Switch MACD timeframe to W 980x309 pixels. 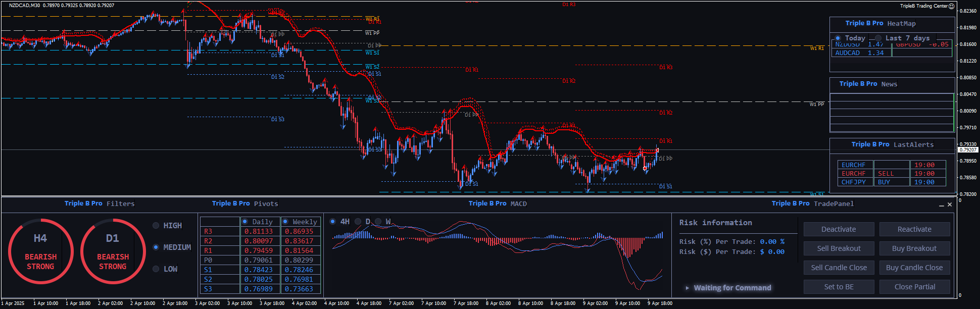[378, 222]
